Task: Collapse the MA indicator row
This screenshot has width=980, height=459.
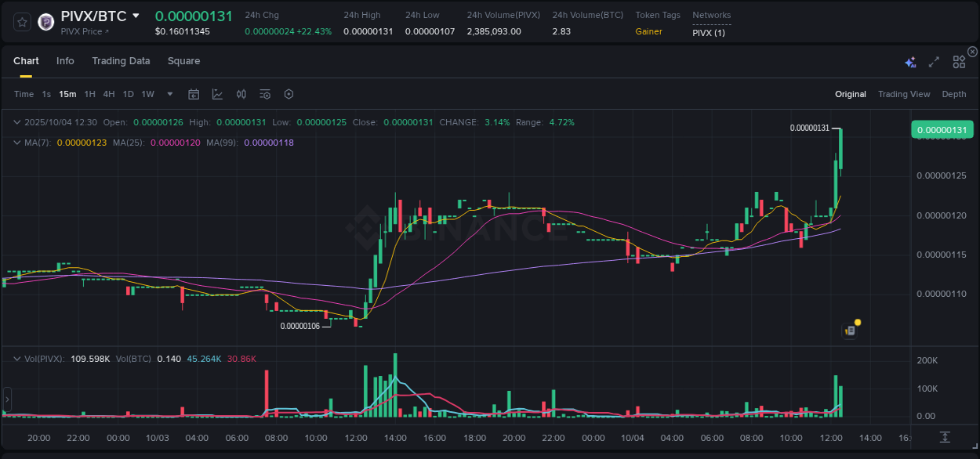Action: (x=16, y=143)
